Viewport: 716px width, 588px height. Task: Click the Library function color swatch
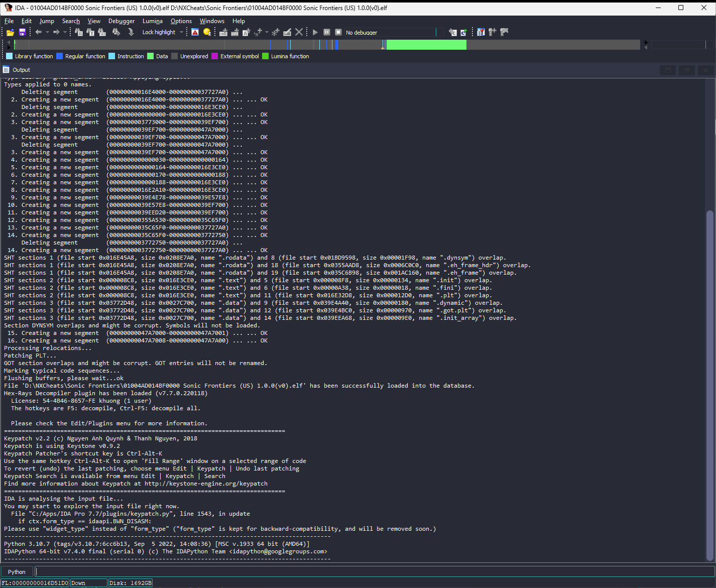coord(9,56)
